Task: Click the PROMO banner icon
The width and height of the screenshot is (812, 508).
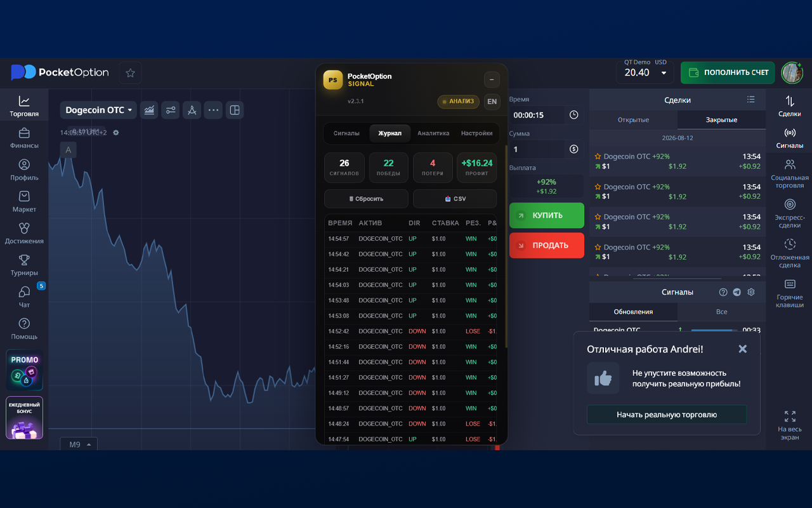Action: coord(25,370)
